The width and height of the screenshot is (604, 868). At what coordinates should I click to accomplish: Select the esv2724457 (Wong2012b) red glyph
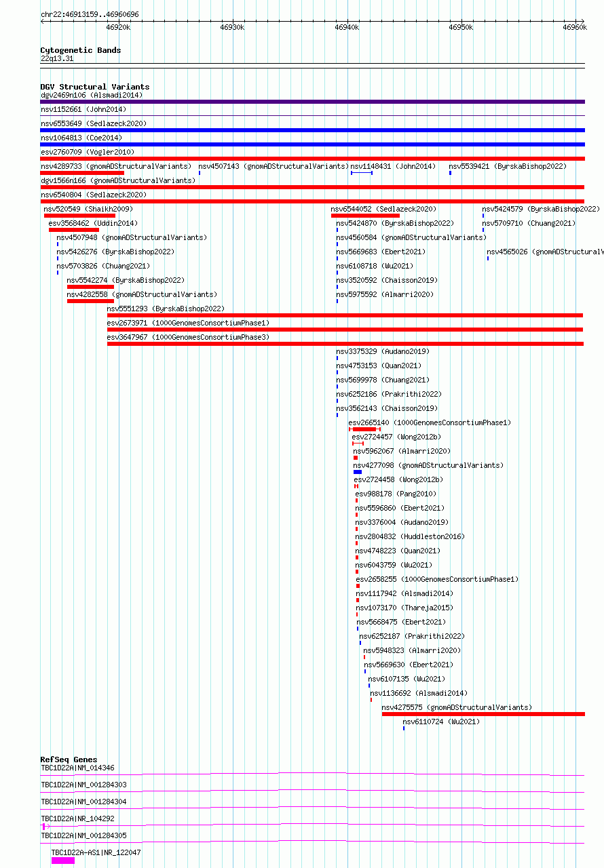click(358, 443)
